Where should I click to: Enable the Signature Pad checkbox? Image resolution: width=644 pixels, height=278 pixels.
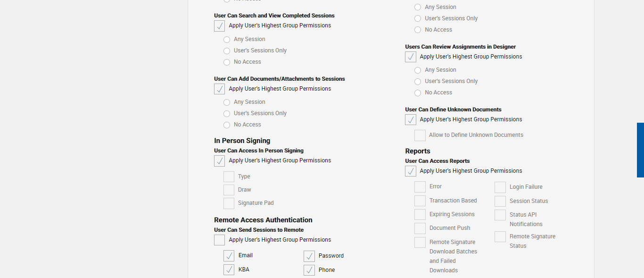(229, 203)
